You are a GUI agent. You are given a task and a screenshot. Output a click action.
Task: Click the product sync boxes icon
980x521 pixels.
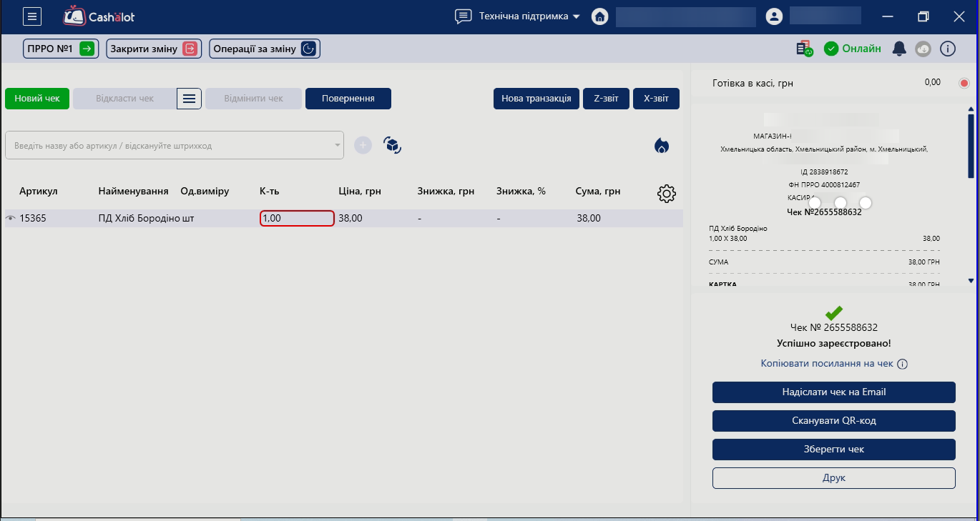[x=392, y=145]
